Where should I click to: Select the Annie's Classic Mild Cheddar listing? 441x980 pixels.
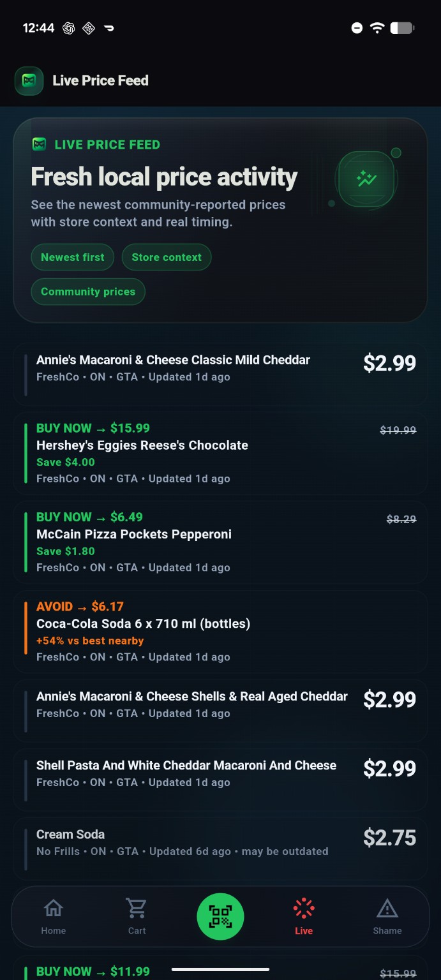[x=220, y=367]
